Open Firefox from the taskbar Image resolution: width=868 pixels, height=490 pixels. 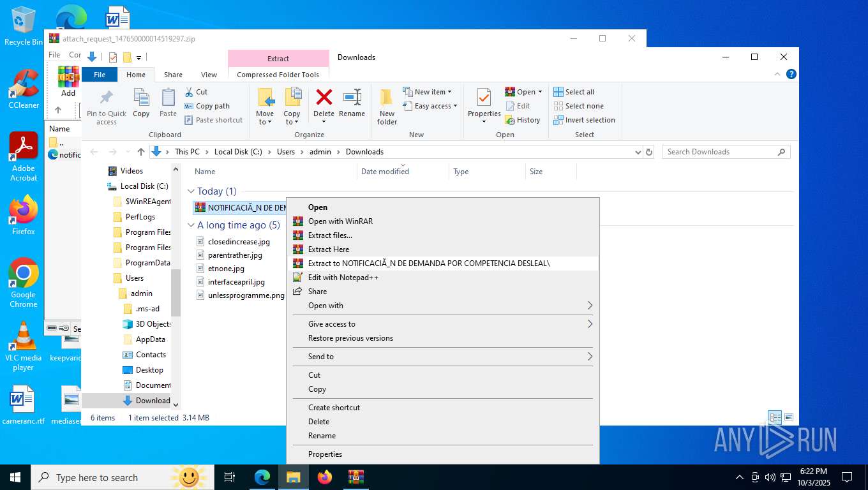[325, 477]
